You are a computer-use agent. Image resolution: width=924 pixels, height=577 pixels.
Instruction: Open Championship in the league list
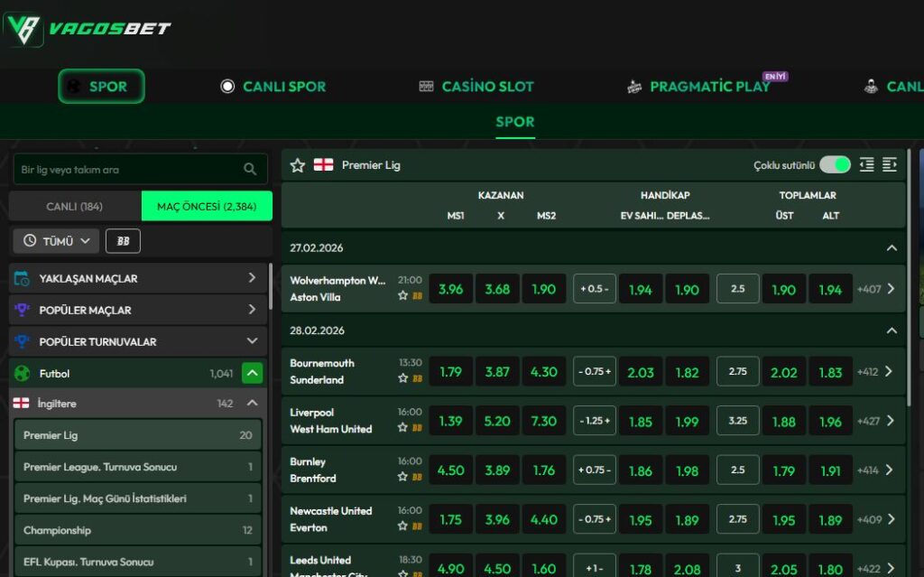click(138, 530)
